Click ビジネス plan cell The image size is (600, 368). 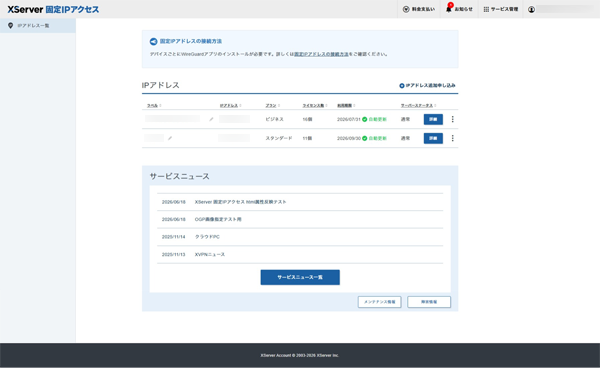tap(275, 119)
